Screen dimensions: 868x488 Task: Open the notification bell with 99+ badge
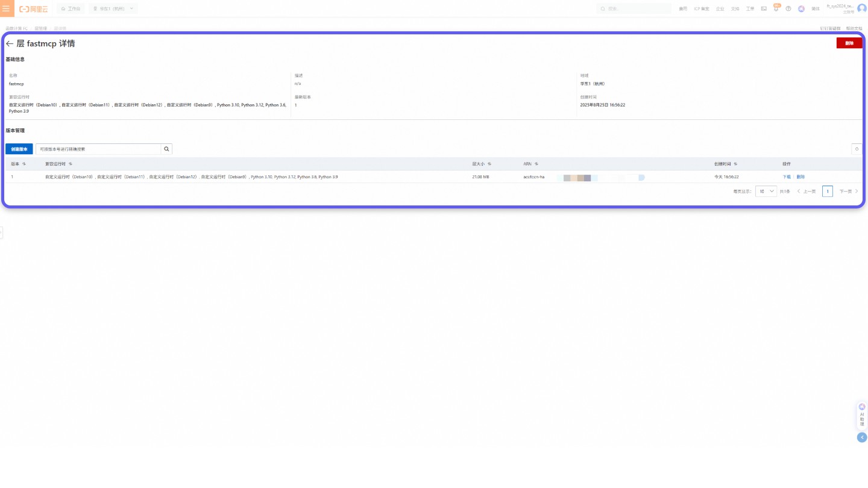[776, 8]
